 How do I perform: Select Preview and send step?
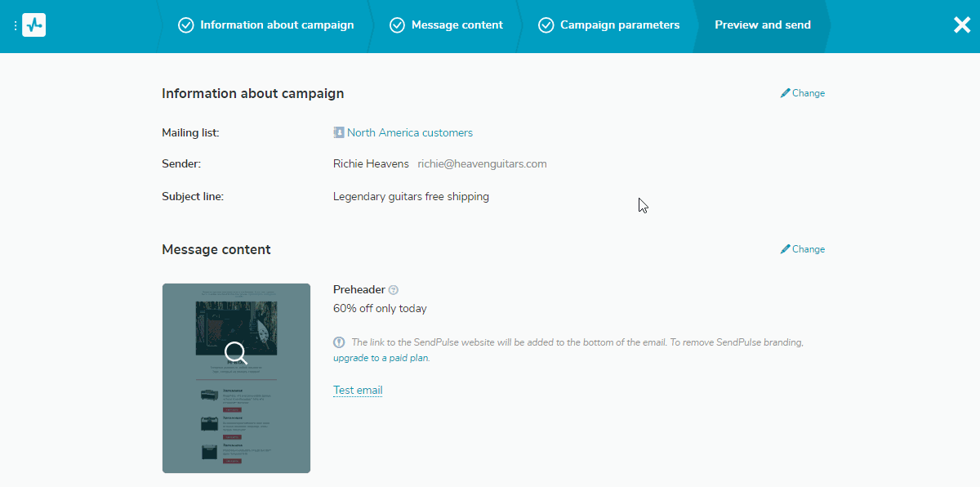762,25
